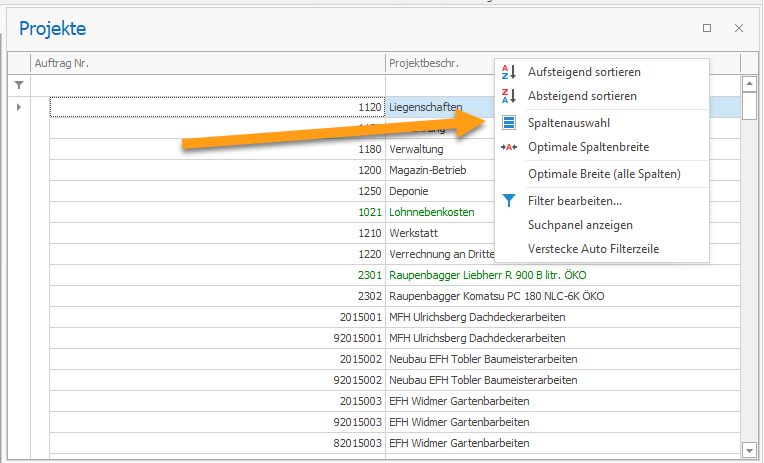Select order number 2015002 cell
Image resolution: width=764 pixels, height=463 pixels.
pyautogui.click(x=217, y=359)
